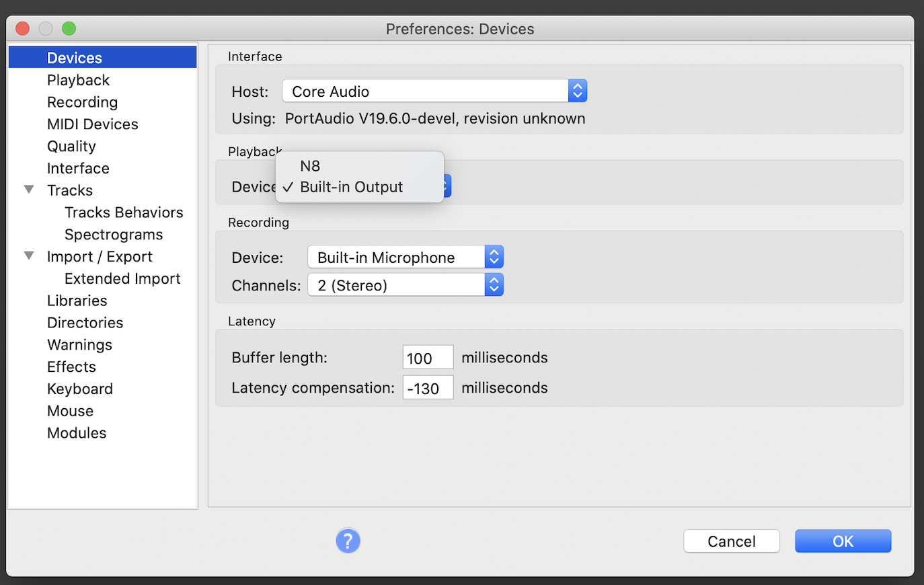The height and width of the screenshot is (585, 924).
Task: Select the Directories preferences category
Action: [85, 323]
